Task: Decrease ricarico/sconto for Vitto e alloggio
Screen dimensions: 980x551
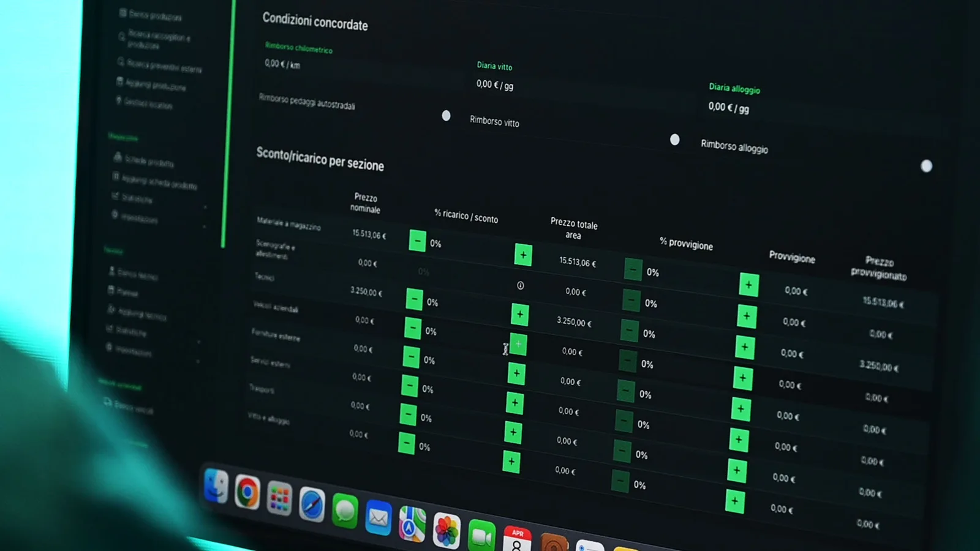Action: (406, 443)
